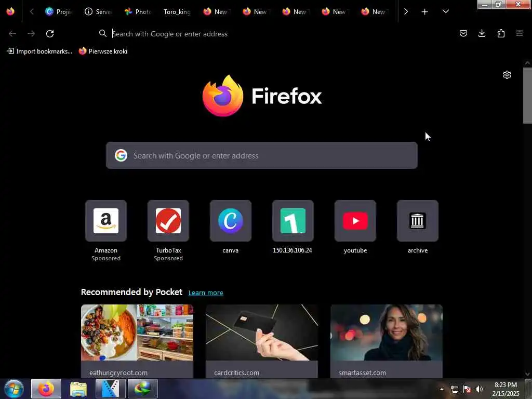Open the Windows Start menu
This screenshot has width=532, height=399.
pyautogui.click(x=14, y=389)
